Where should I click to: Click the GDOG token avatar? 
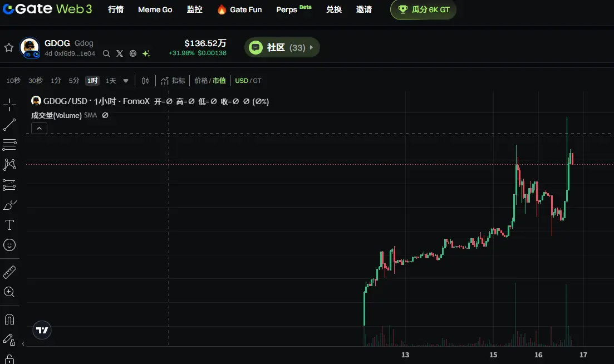click(30, 47)
